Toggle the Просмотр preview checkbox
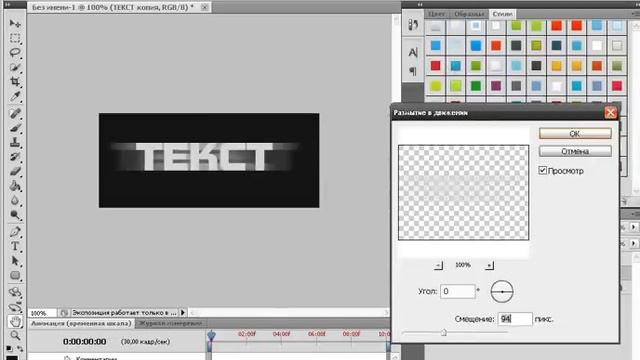 542,170
